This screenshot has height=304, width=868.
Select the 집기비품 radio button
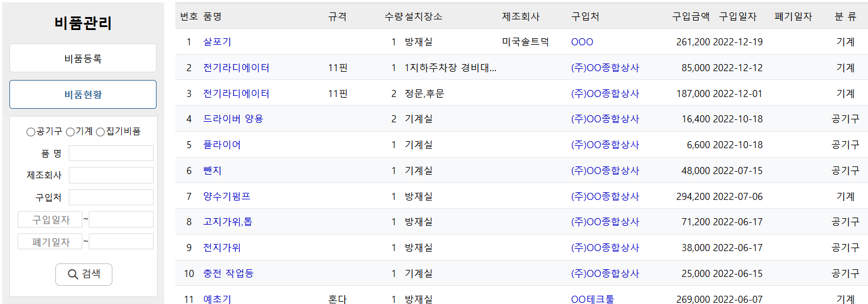pos(100,132)
